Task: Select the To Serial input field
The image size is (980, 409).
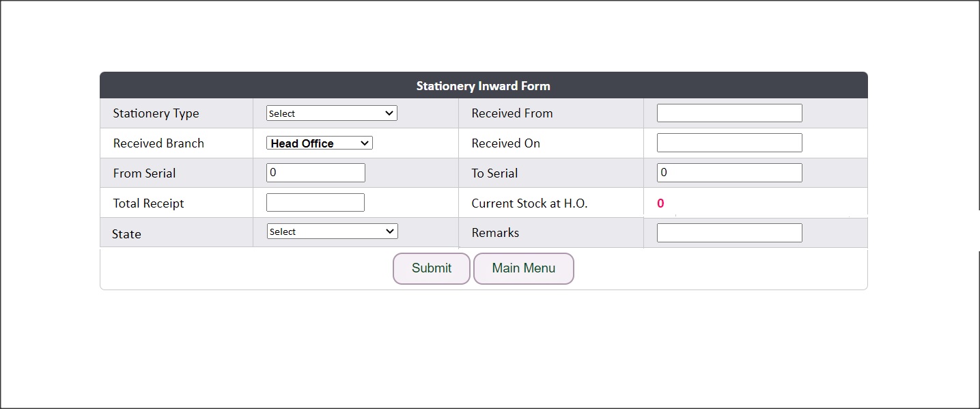Action: point(729,173)
